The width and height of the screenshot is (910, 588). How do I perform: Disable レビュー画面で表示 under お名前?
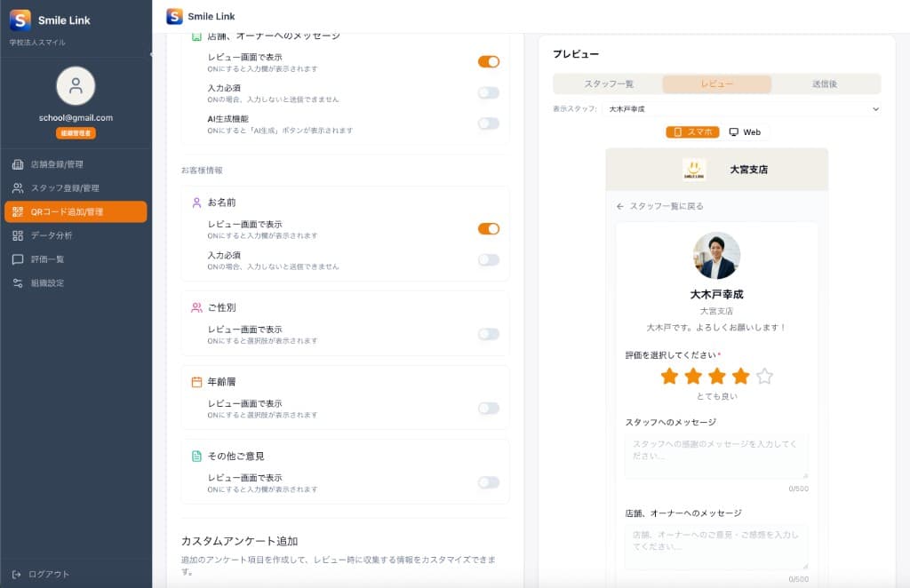tap(488, 228)
